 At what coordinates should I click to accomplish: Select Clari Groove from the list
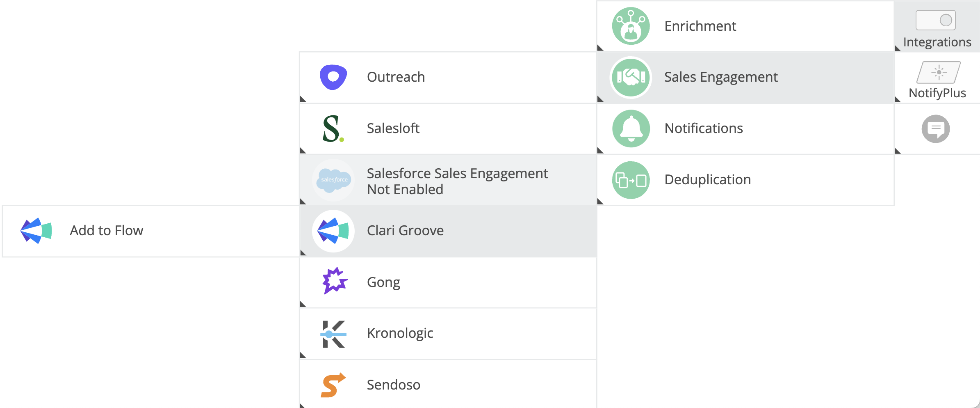[448, 231]
